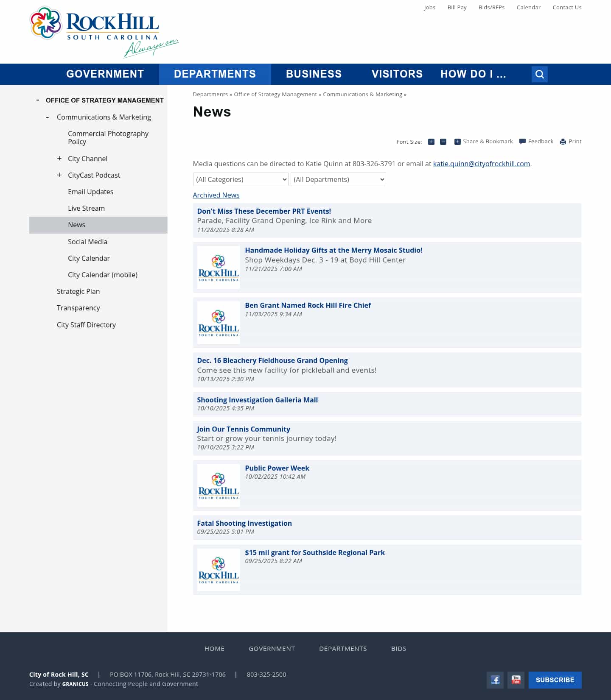Open Don't Miss These December PRT Events
The image size is (611, 700).
264,211
